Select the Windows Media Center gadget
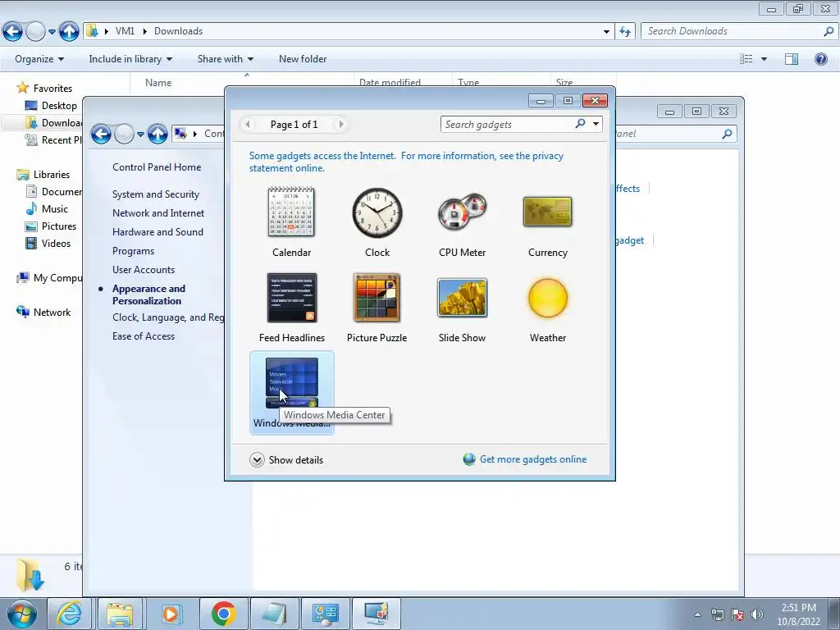The image size is (840, 630). pyautogui.click(x=291, y=393)
